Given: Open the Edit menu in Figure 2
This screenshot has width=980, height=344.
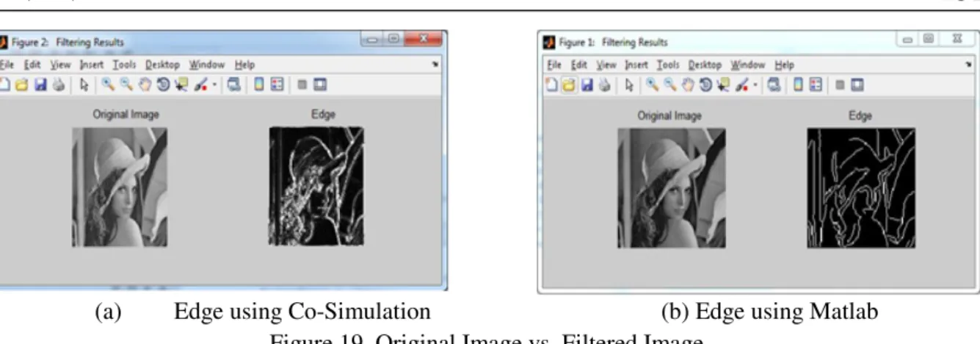Looking at the screenshot, I should coord(32,65).
